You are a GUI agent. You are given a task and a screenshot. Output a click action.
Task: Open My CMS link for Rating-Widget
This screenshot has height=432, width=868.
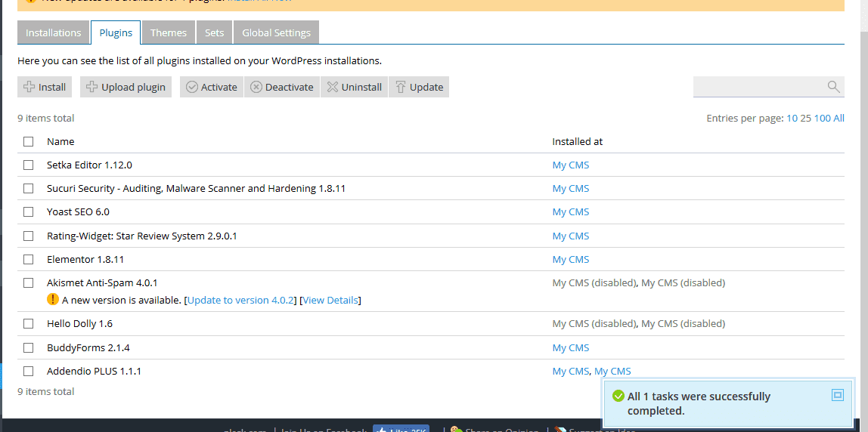pos(571,236)
